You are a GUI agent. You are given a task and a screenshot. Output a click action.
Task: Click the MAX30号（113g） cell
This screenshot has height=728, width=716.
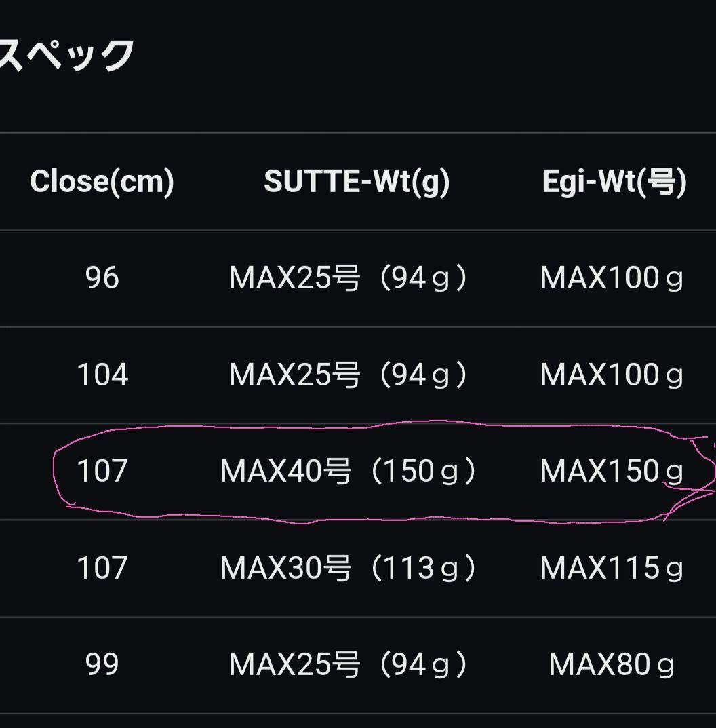pyautogui.click(x=349, y=568)
